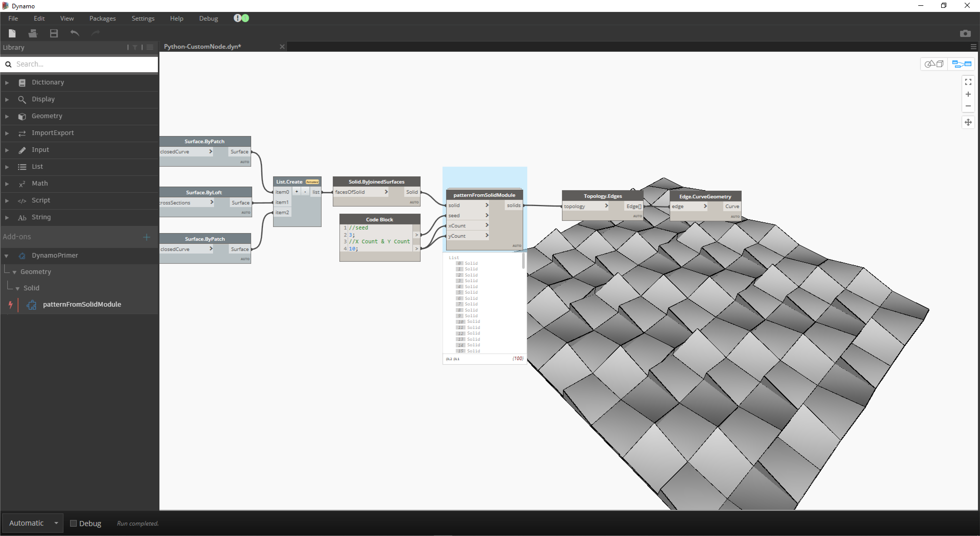Click the Save toolbar icon
Screen dimensions: 980x536
point(54,34)
